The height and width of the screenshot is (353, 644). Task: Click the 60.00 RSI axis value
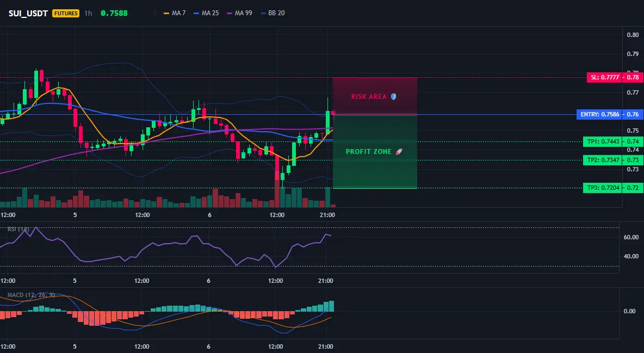(631, 237)
